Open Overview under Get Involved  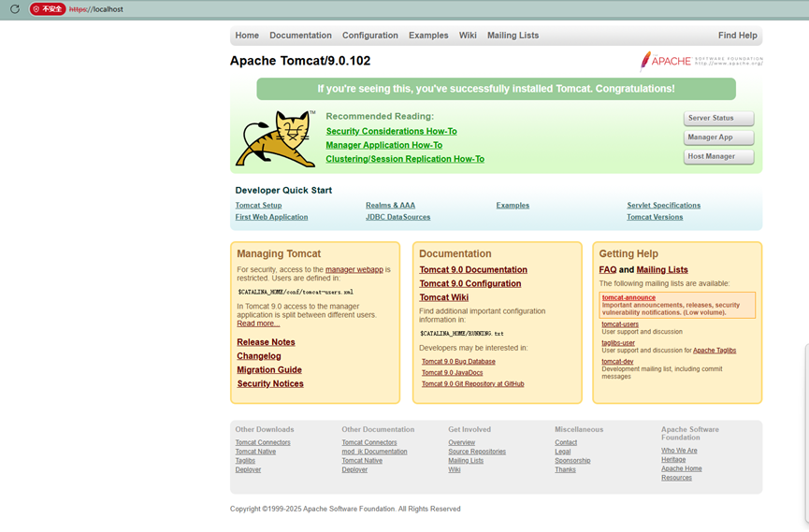tap(462, 443)
